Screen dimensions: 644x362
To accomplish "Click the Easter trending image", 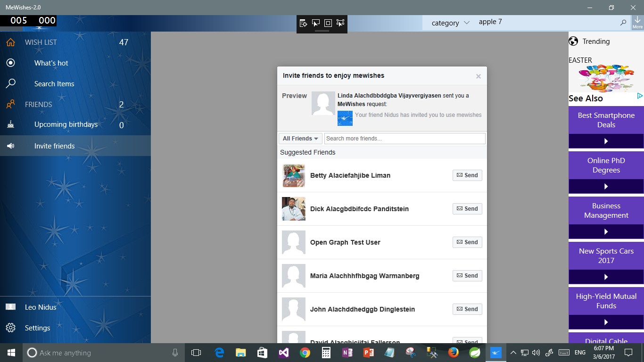I will (x=607, y=78).
